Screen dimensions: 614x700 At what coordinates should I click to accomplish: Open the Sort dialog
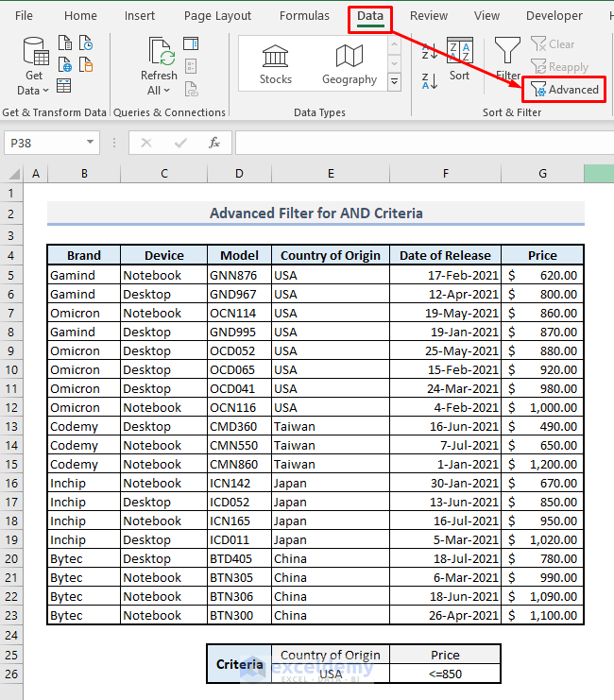[459, 60]
